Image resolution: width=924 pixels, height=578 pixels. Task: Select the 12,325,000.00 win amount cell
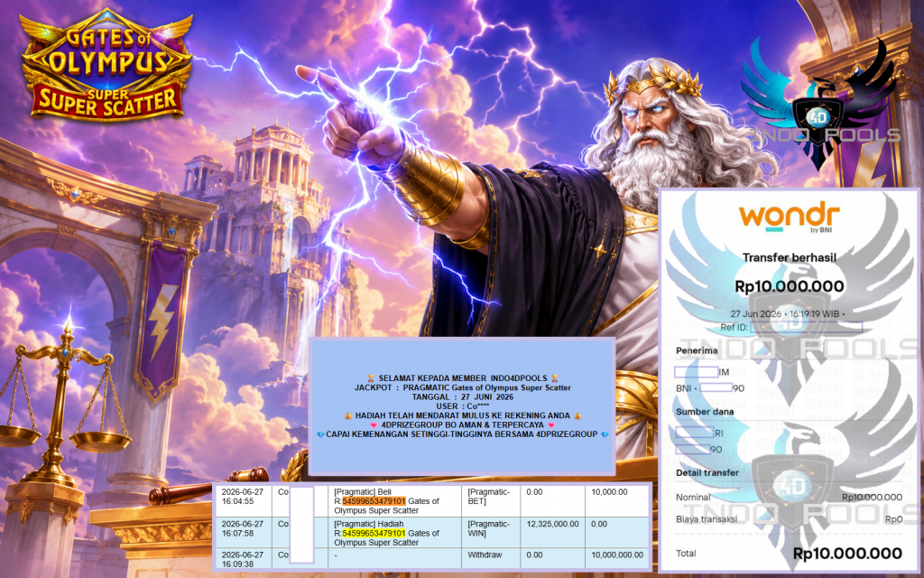pos(553,533)
